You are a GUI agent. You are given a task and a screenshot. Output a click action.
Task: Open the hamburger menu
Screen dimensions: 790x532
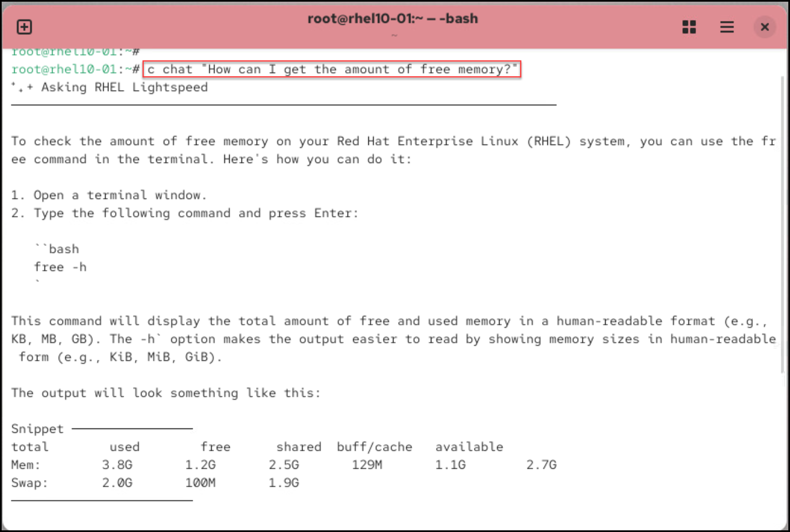pos(727,27)
